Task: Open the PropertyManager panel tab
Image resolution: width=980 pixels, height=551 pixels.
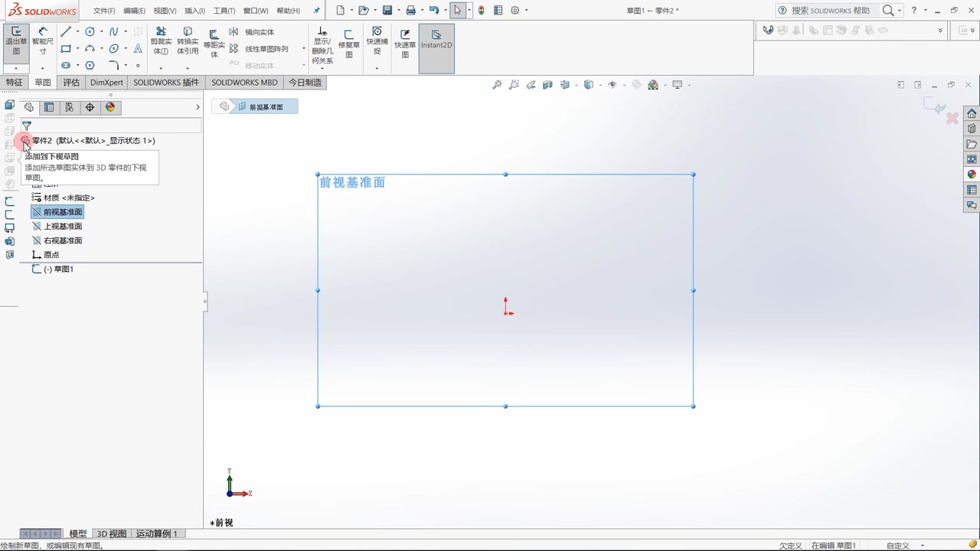Action: pos(49,107)
